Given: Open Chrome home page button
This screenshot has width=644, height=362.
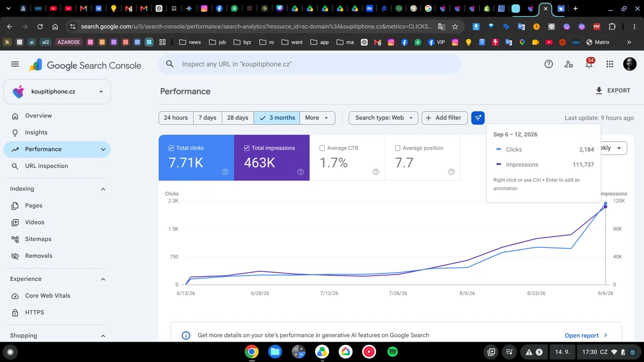Looking at the screenshot, I should point(55,26).
